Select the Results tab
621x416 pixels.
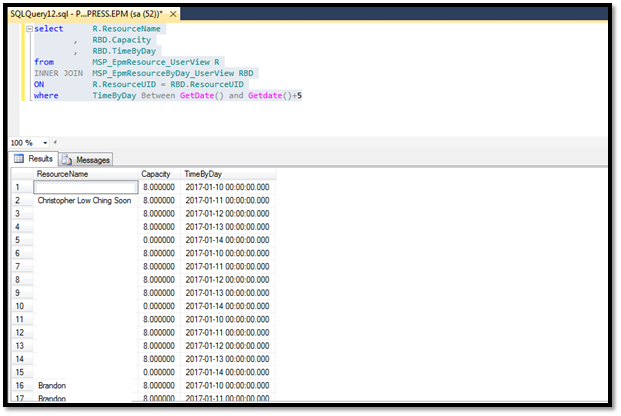[x=40, y=159]
